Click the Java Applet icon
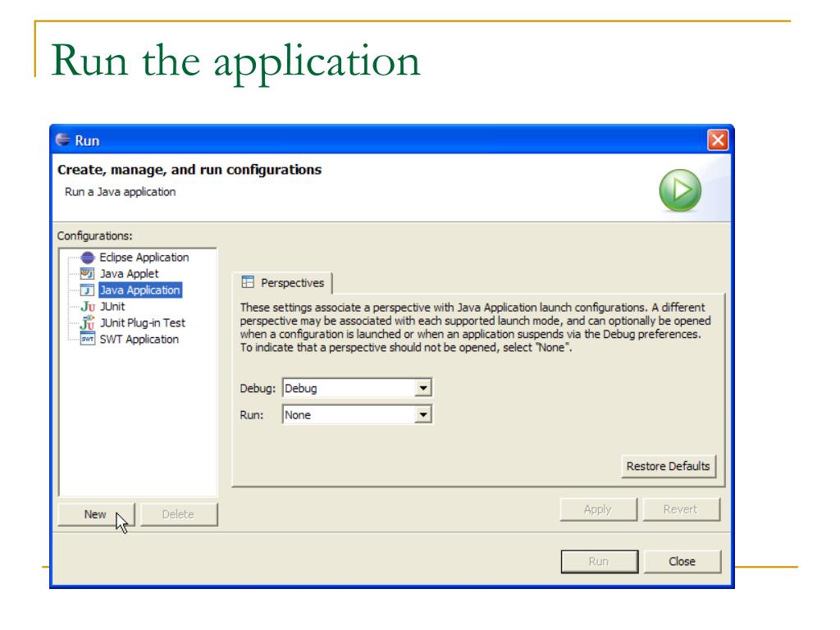 [87, 274]
